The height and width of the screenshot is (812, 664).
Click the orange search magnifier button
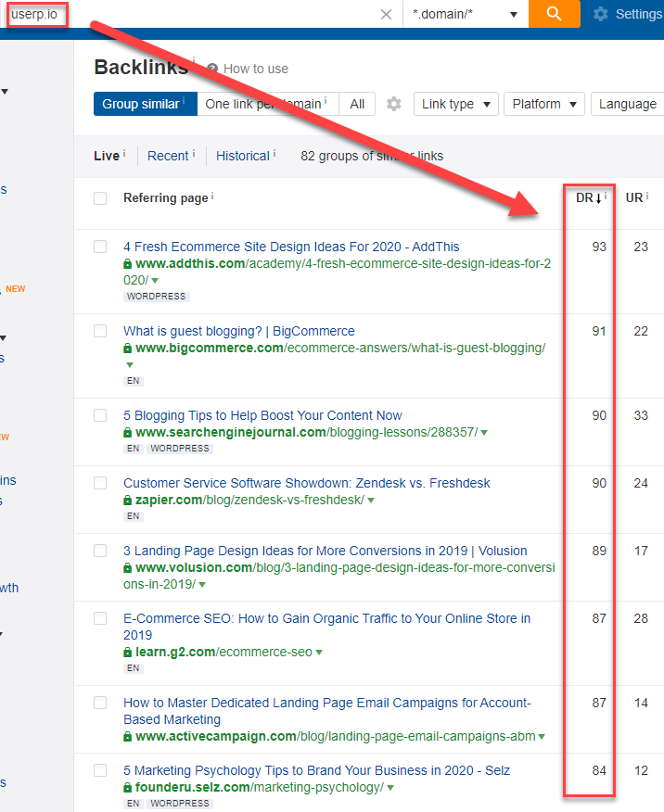(555, 14)
